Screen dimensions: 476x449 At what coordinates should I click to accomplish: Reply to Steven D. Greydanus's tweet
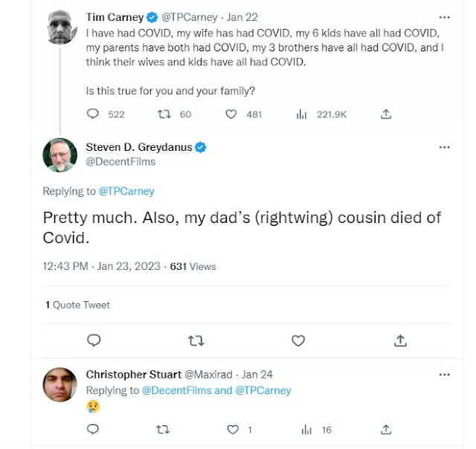pos(94,340)
